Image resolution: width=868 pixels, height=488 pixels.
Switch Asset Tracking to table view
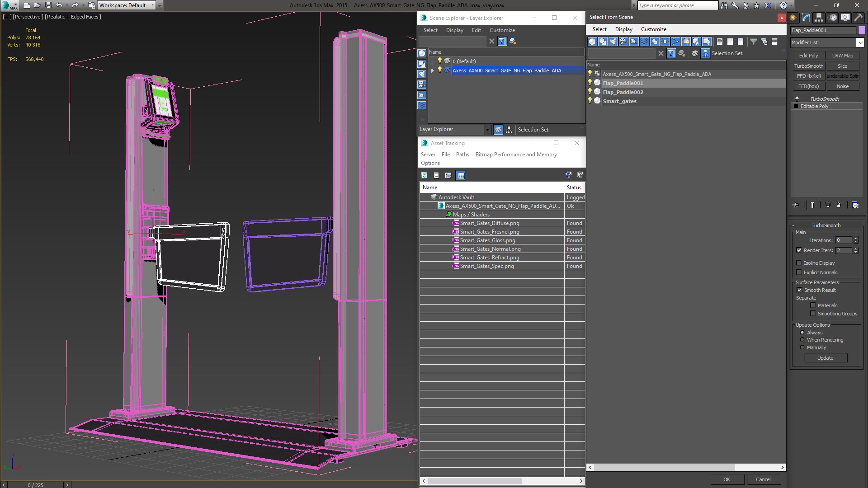[x=461, y=175]
